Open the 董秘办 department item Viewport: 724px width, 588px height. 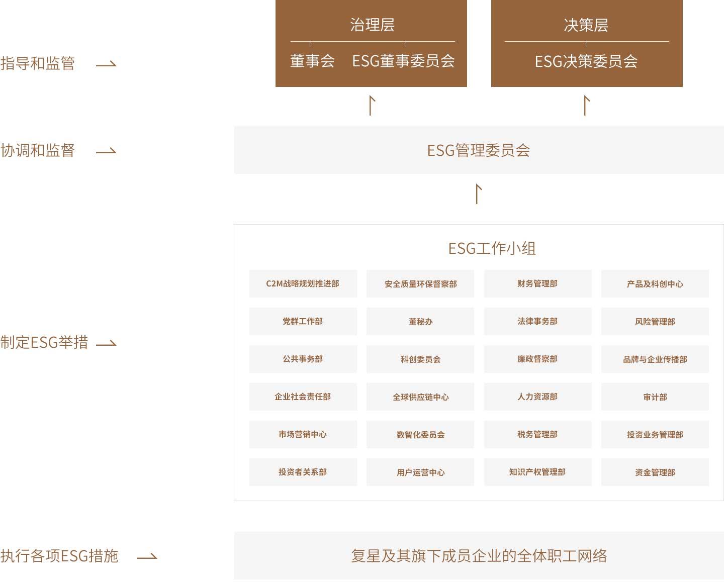[x=420, y=322]
